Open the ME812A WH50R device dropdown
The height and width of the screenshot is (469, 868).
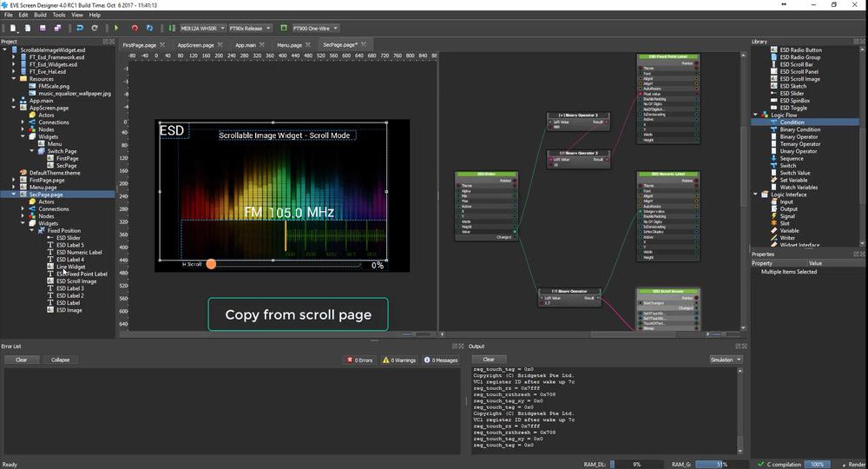pos(202,29)
